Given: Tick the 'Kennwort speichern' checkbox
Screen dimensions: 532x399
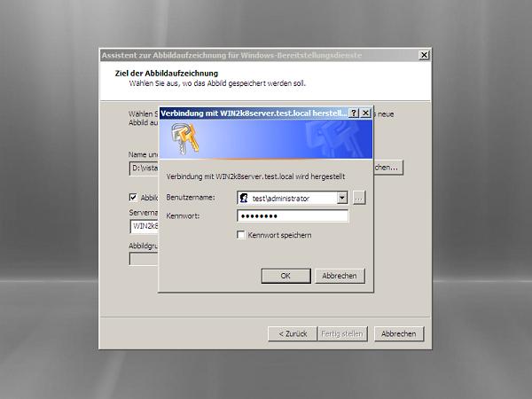Looking at the screenshot, I should 240,235.
